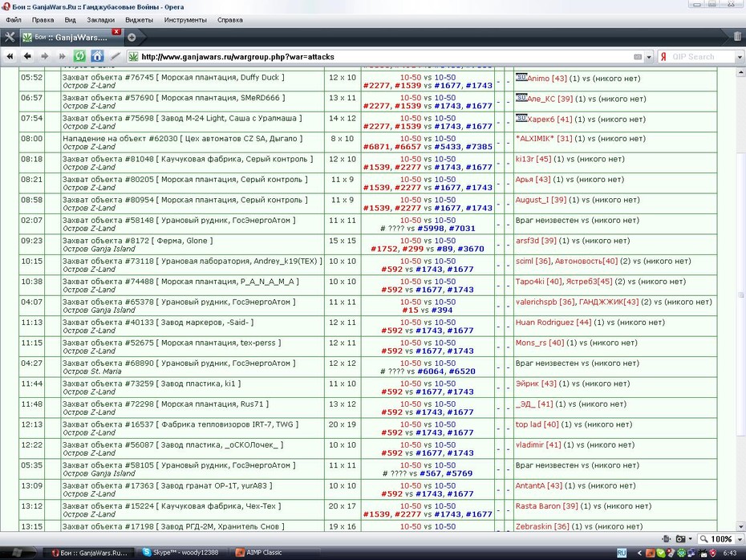Image resolution: width=746 pixels, height=560 pixels.
Task: Click the address bar URL text
Action: 238,57
